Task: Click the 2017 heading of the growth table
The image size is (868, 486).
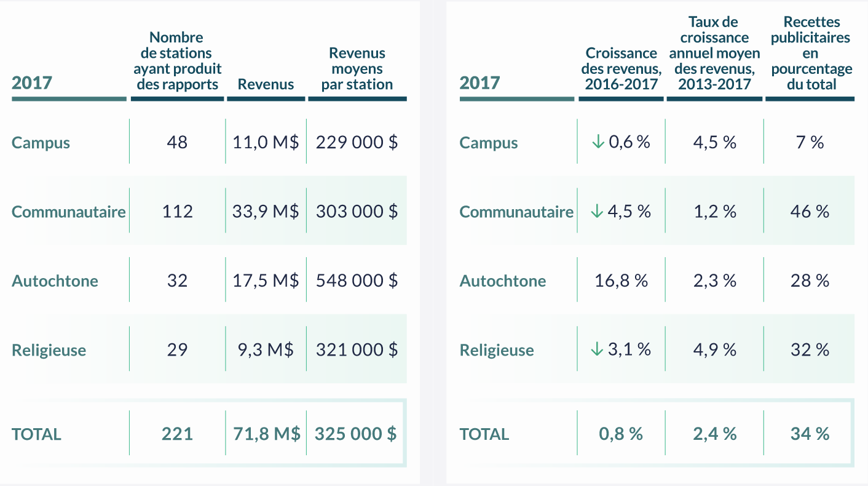Action: [x=479, y=83]
